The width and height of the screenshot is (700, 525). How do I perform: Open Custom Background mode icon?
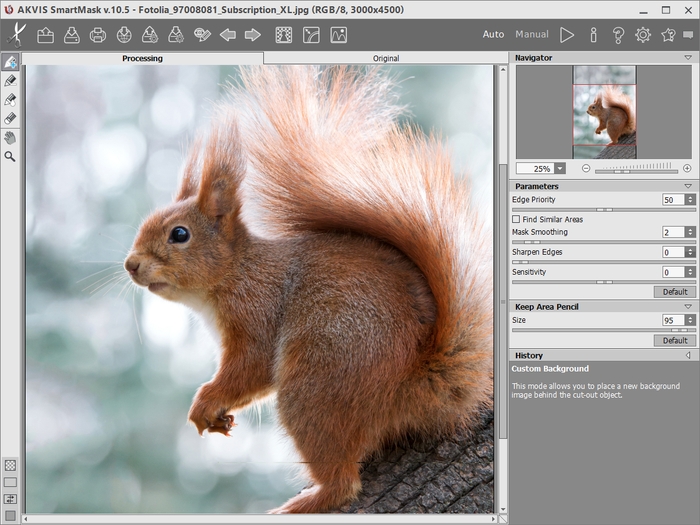[x=284, y=35]
